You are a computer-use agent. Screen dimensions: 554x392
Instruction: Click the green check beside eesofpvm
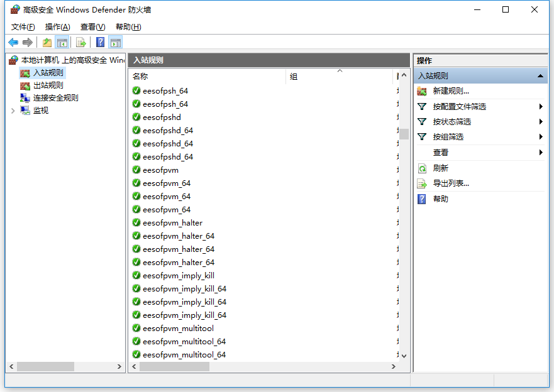pos(136,170)
